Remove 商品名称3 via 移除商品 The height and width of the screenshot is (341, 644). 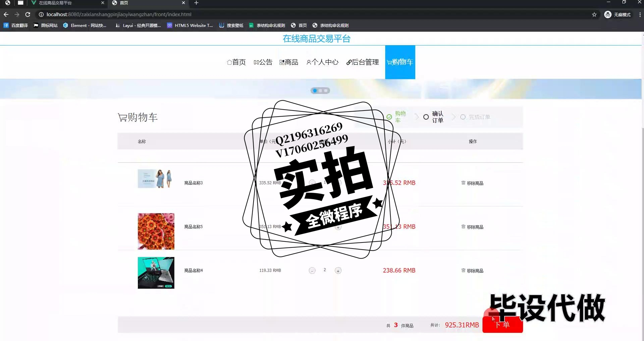point(472,183)
